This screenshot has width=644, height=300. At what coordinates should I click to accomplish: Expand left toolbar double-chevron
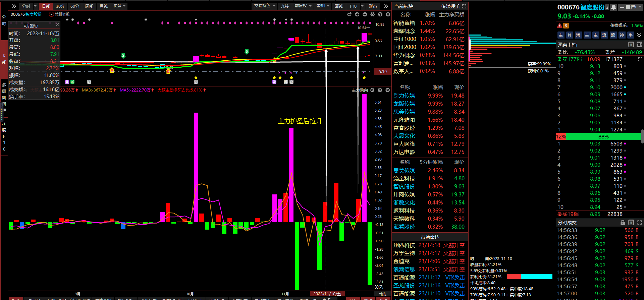[14, 6]
